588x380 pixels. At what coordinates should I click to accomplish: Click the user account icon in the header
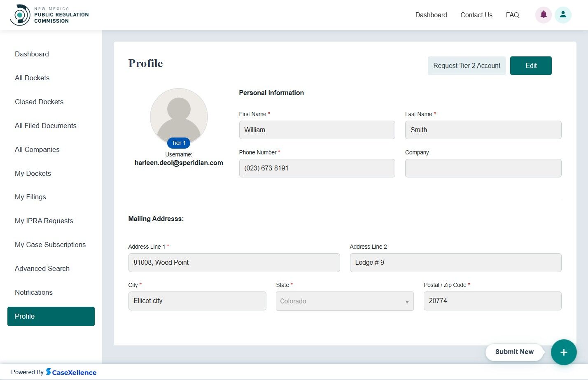563,15
